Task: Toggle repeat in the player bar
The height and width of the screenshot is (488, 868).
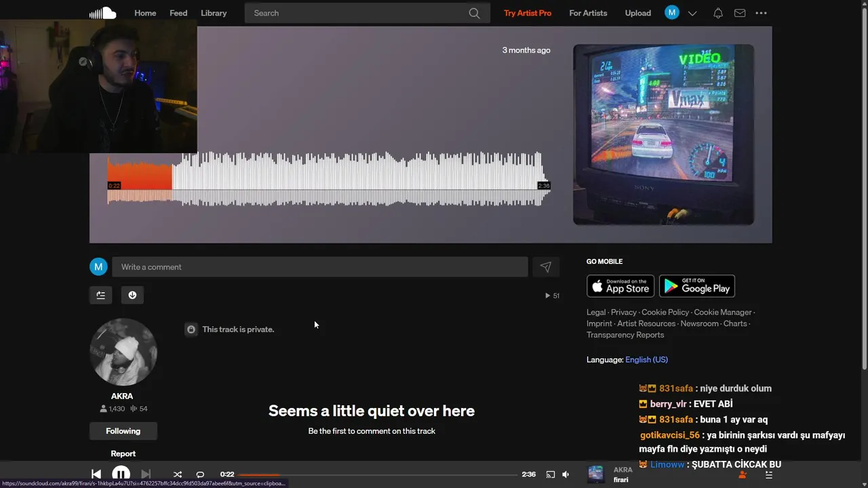Action: coord(200,474)
